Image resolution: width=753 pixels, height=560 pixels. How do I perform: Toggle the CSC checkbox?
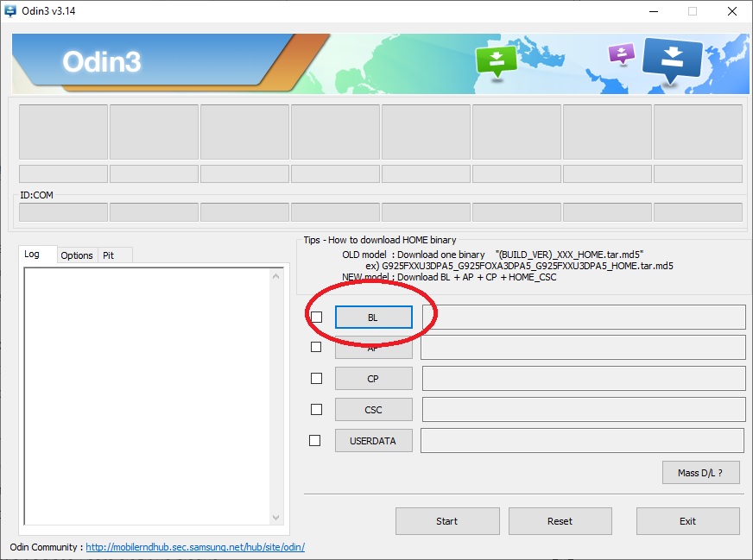click(x=316, y=409)
